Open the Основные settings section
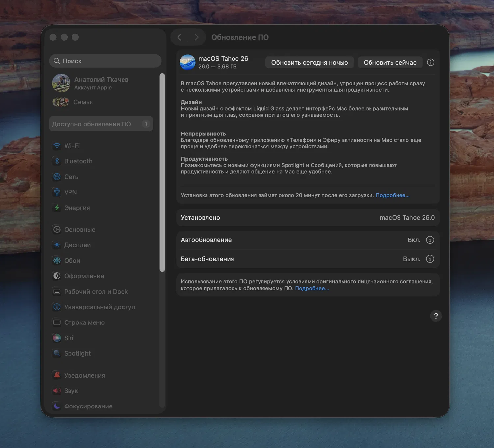Image resolution: width=494 pixels, height=448 pixels. 80,229
